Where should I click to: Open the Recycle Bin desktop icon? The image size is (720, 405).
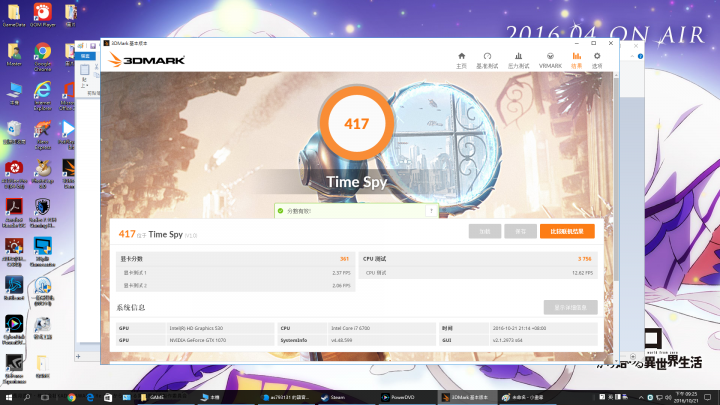[x=14, y=132]
